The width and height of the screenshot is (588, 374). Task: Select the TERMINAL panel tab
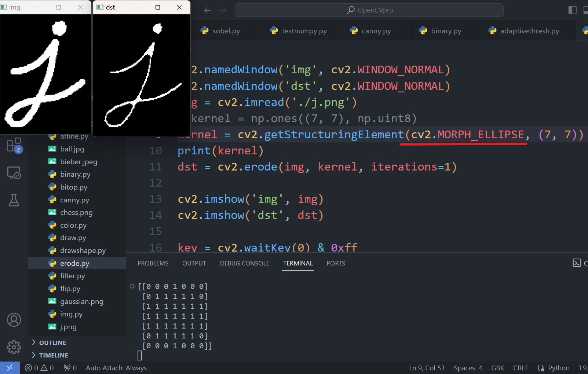[298, 263]
